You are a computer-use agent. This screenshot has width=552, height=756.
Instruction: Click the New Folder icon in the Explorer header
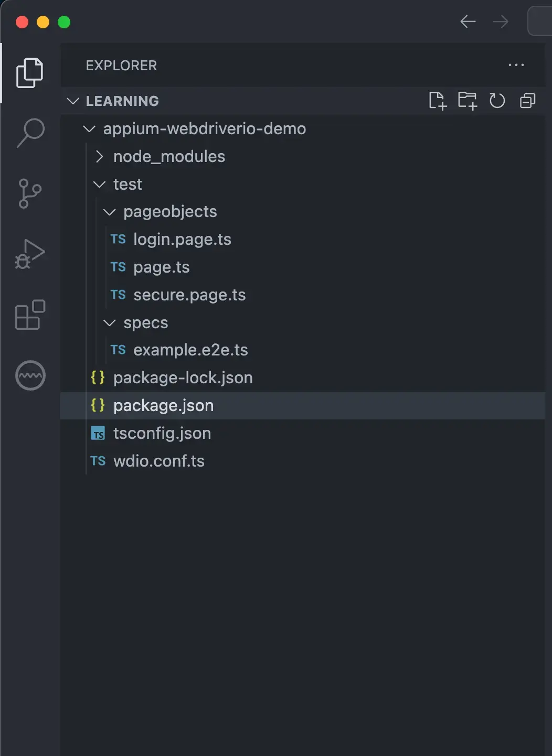468,101
